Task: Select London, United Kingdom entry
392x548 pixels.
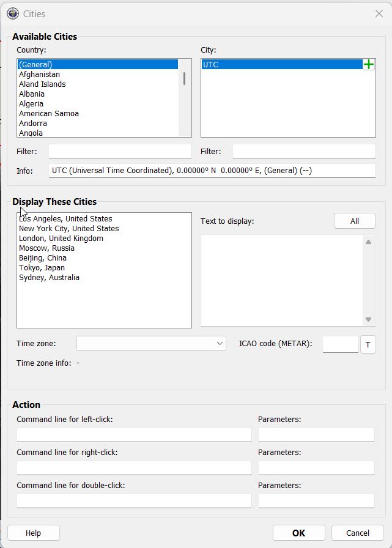Action: click(61, 238)
